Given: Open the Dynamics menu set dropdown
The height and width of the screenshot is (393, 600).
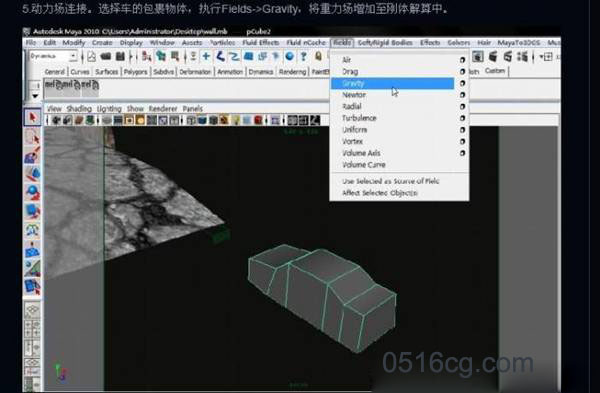Looking at the screenshot, I should click(53, 56).
